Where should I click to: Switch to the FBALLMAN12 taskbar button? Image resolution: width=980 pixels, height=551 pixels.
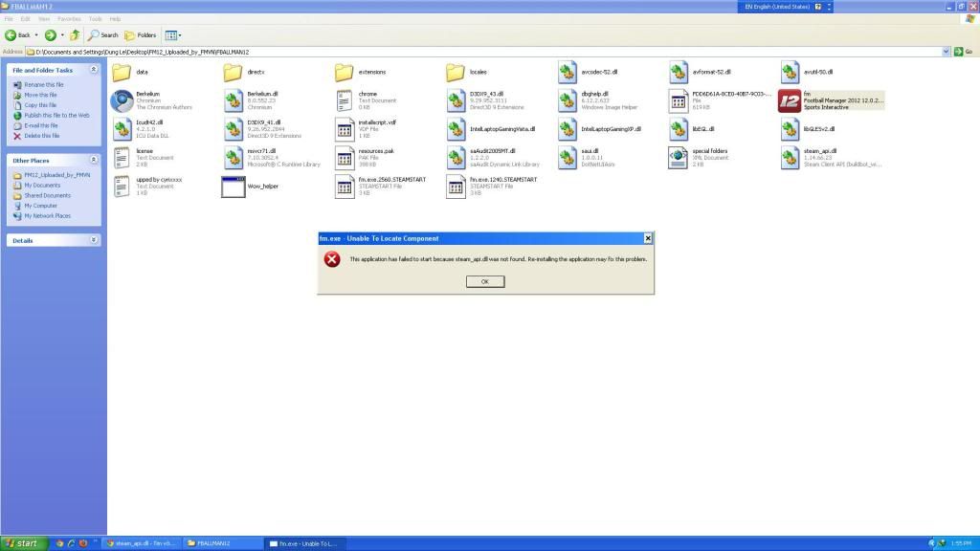(x=222, y=543)
